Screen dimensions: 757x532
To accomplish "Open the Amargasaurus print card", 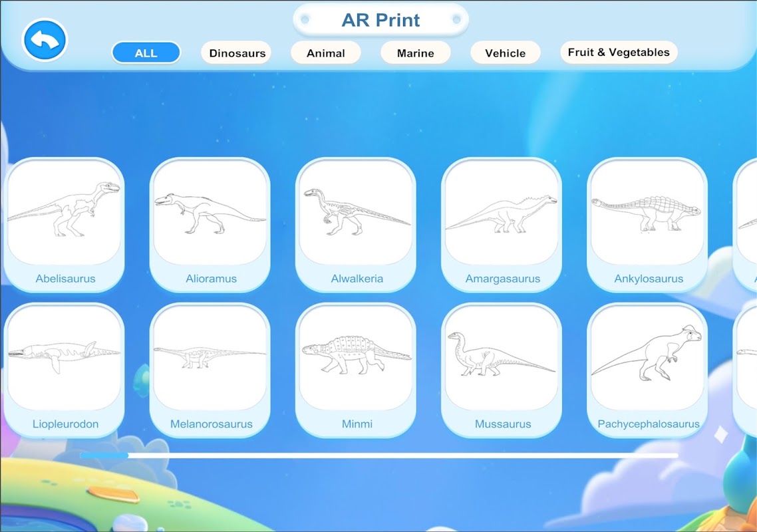I will (x=502, y=225).
